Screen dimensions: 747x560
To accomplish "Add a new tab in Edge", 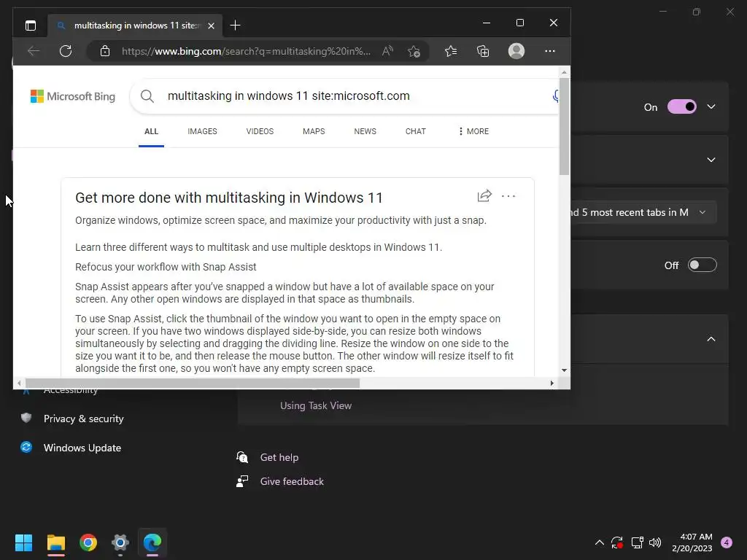I will [236, 26].
